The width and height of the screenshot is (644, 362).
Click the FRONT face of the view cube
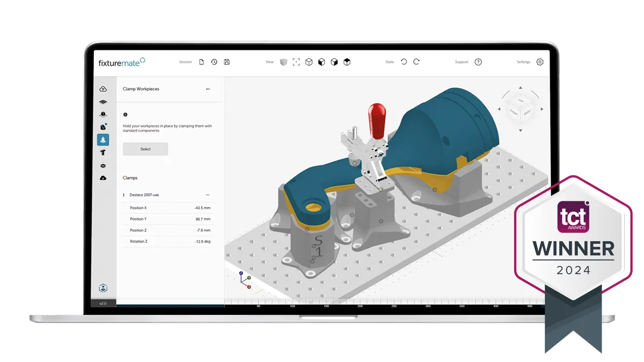coord(514,113)
